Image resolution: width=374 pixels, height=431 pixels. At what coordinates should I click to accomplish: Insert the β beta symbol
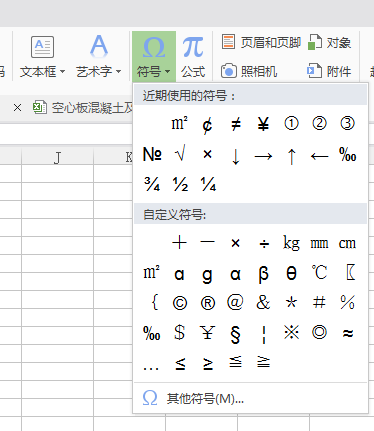263,275
